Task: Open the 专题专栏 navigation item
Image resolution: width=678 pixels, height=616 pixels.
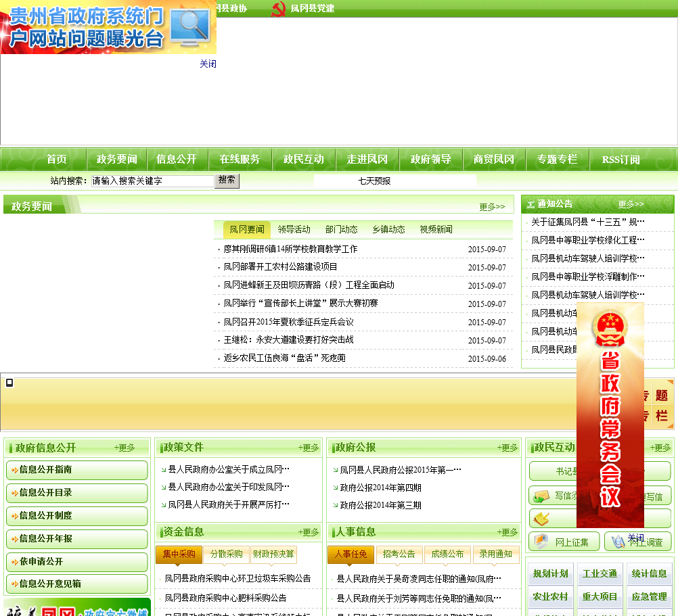Action: [558, 160]
